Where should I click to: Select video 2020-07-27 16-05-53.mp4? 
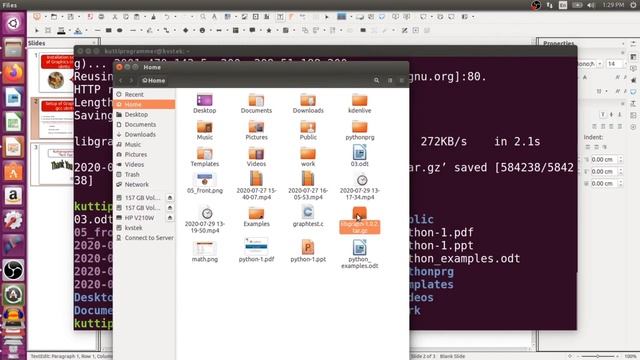308,186
